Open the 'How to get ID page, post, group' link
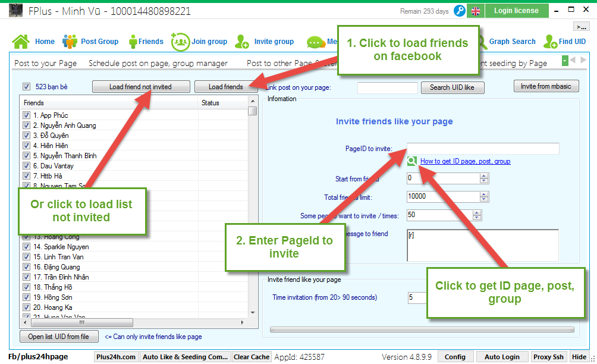The width and height of the screenshot is (597, 364). [465, 161]
